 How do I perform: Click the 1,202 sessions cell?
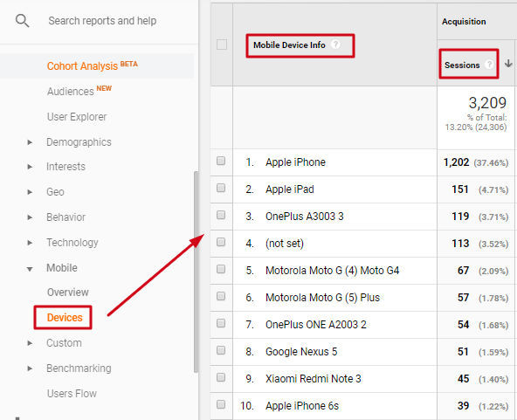456,162
